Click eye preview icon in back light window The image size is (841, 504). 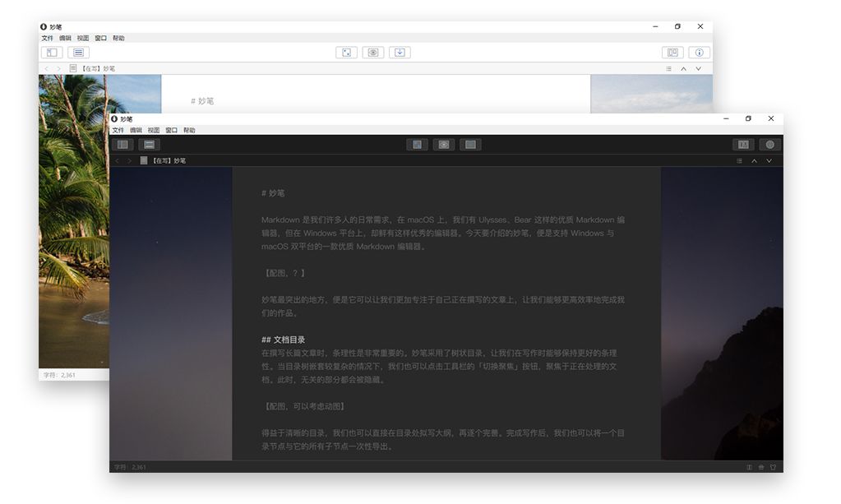coord(373,53)
